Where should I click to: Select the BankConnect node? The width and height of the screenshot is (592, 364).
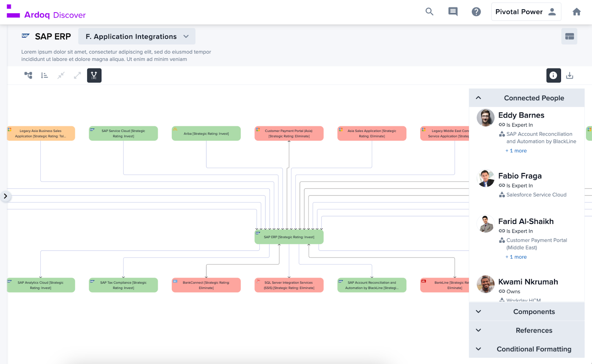click(206, 285)
